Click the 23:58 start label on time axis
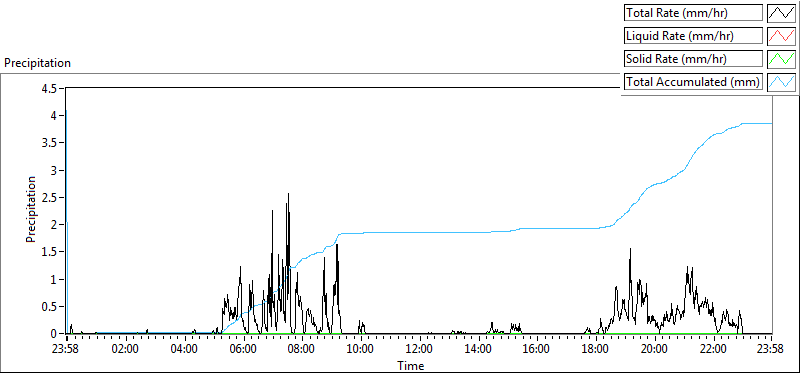This screenshot has height=373, width=800. click(67, 350)
